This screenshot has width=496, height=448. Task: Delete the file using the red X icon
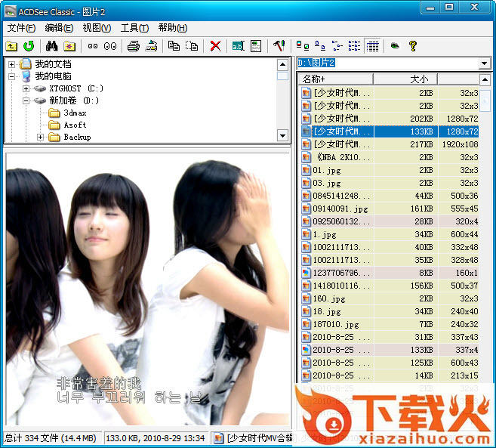[x=215, y=46]
